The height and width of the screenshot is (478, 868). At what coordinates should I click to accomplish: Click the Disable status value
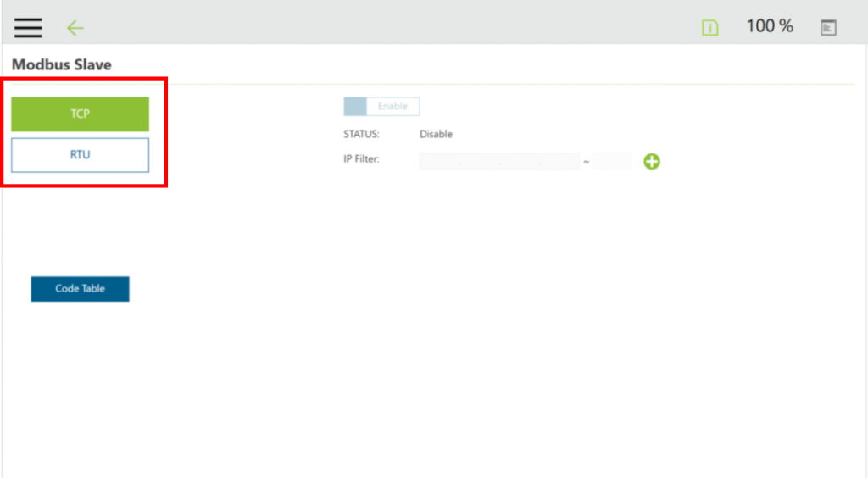pyautogui.click(x=436, y=134)
